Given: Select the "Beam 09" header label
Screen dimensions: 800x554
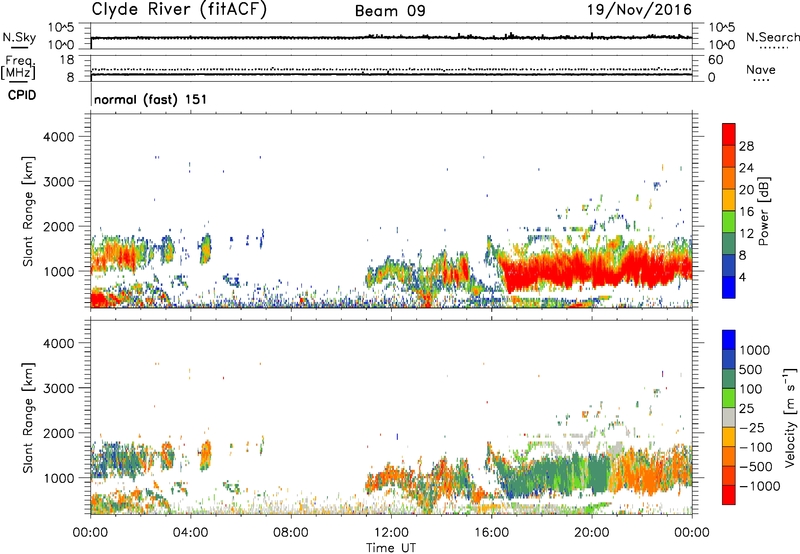Looking at the screenshot, I should click(390, 11).
